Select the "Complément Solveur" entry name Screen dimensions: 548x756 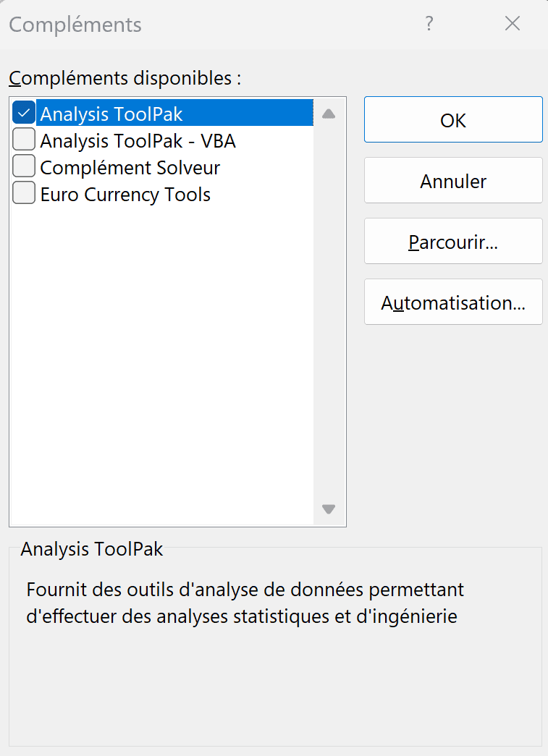click(x=130, y=168)
